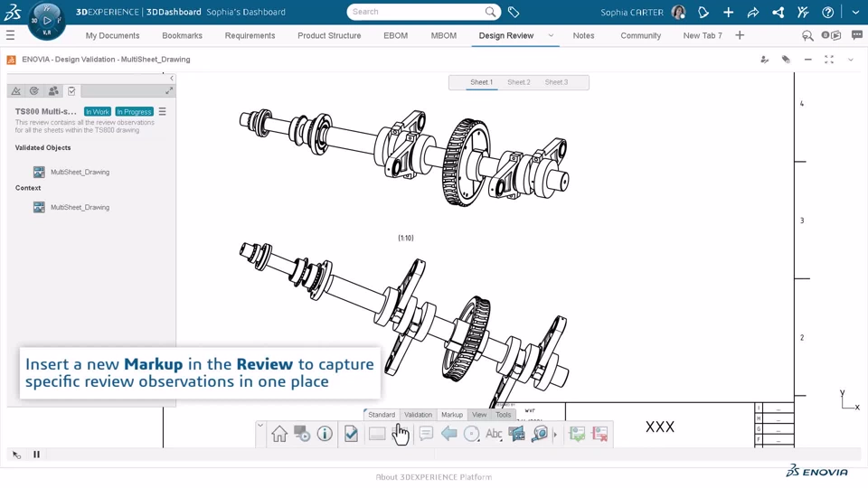The width and height of the screenshot is (868, 488).
Task: Open the Help question mark icon
Action: [827, 12]
